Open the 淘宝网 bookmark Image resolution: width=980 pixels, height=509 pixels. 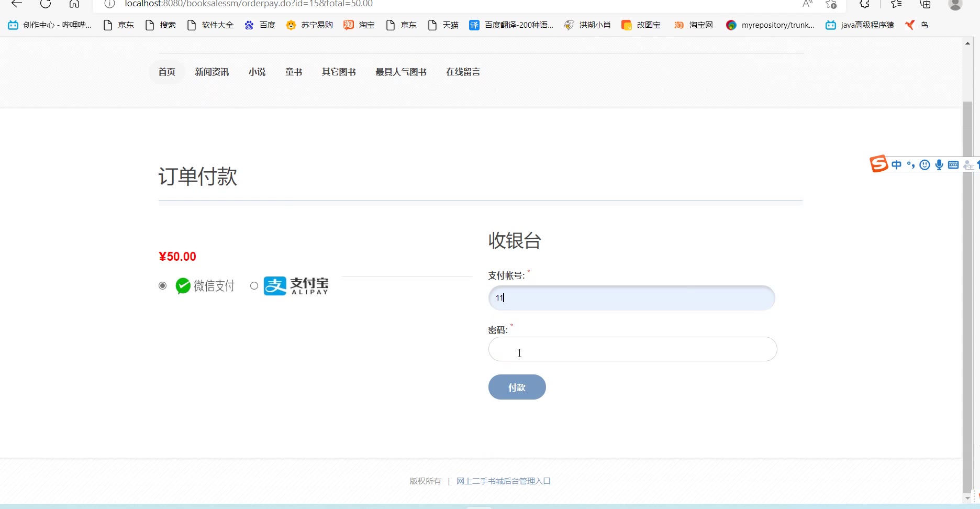pos(694,25)
